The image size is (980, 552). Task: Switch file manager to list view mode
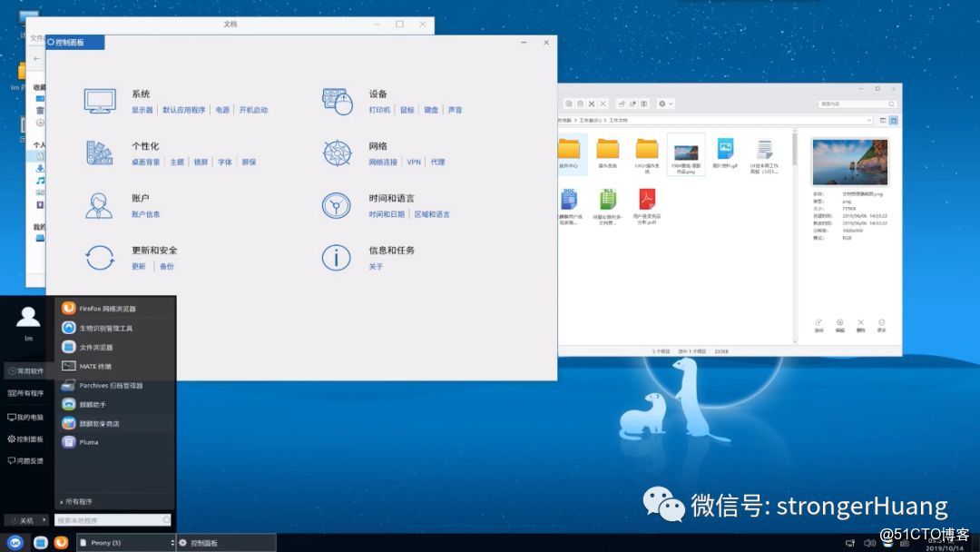click(883, 120)
